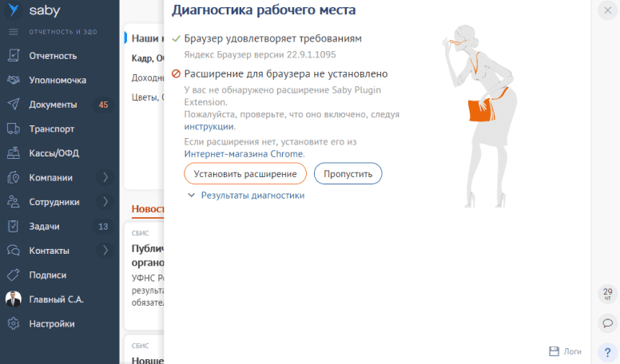Viewport: 620px width, 364px height.
Task: Click the Логи label
Action: click(572, 351)
